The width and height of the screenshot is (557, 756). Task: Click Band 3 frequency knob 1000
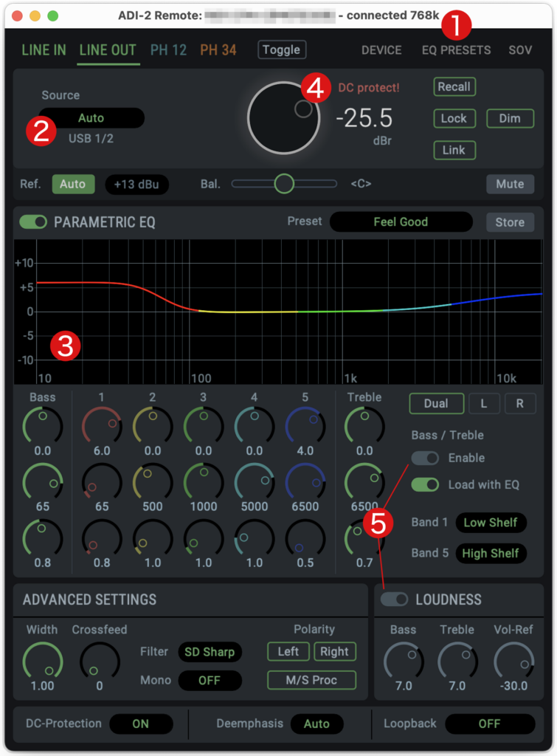pyautogui.click(x=204, y=482)
